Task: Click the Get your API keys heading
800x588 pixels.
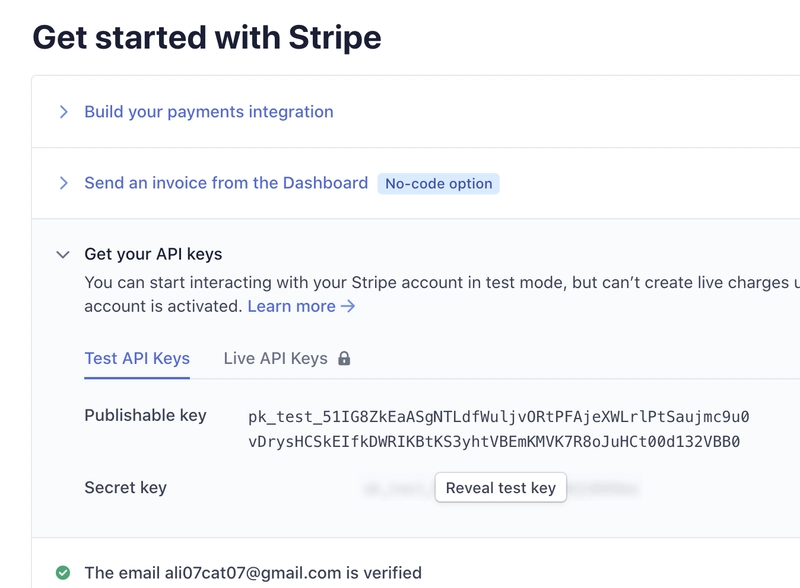Action: coord(153,254)
